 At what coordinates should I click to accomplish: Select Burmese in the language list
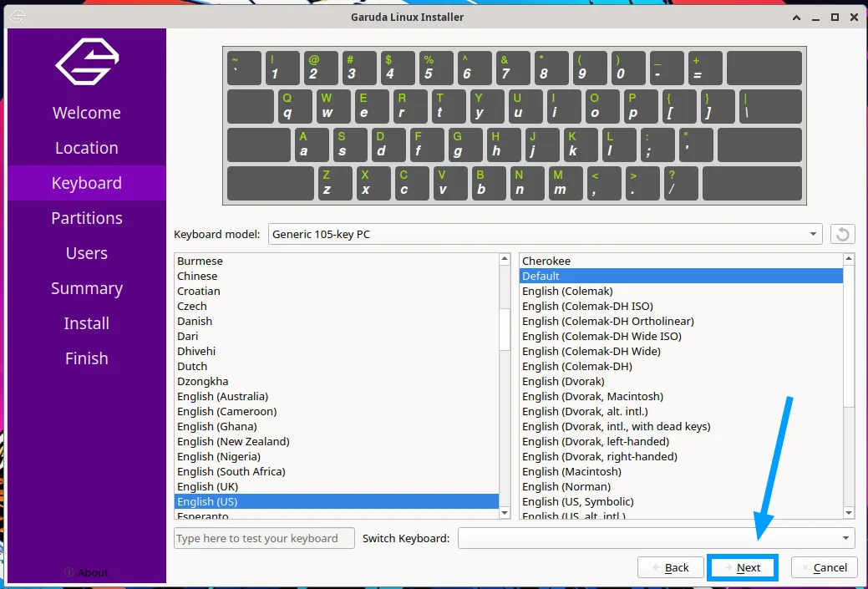click(x=336, y=261)
